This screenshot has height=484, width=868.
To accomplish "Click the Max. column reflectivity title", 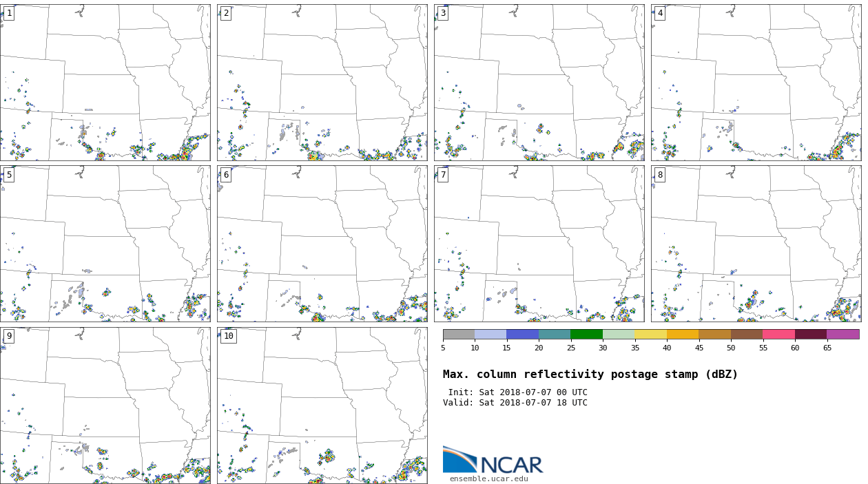I will click(x=590, y=375).
